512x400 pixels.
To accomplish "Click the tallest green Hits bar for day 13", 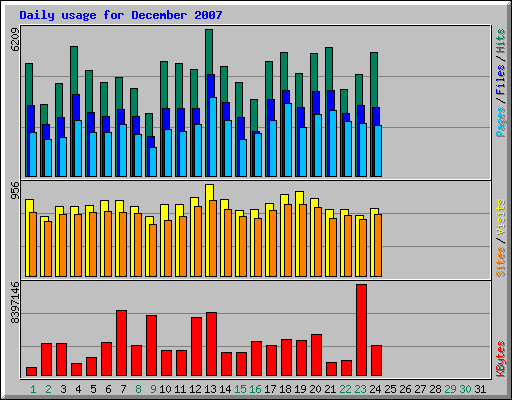I will point(209,52).
